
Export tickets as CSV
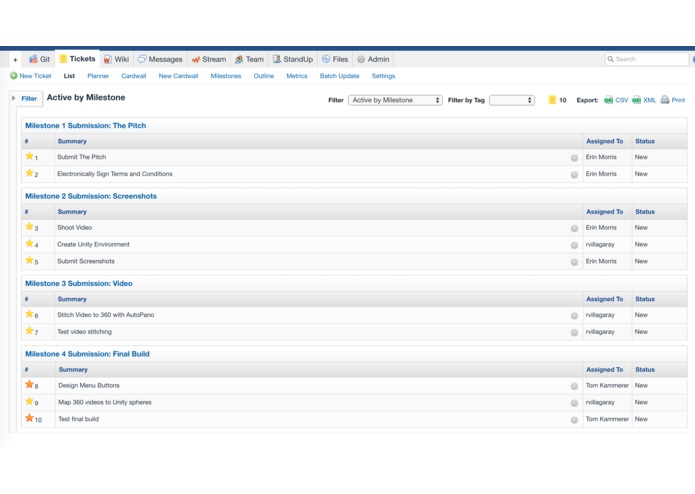pyautogui.click(x=616, y=100)
